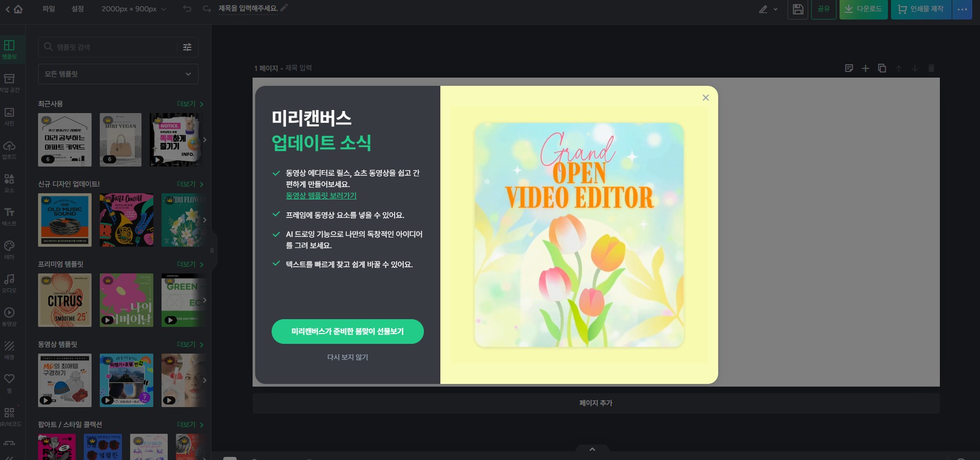
Task: Add a new page with plus icon
Action: [865, 68]
